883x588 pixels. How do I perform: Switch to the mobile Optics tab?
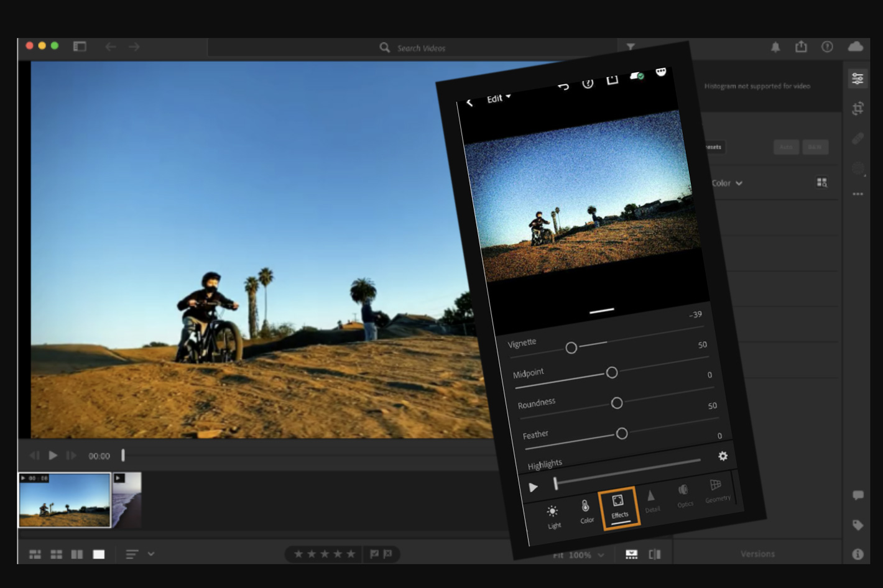[x=684, y=496]
